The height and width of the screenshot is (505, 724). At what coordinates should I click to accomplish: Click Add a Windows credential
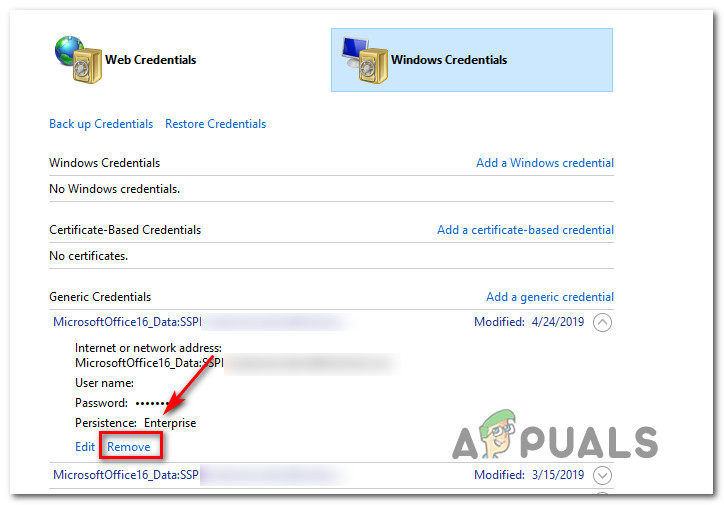pyautogui.click(x=545, y=162)
